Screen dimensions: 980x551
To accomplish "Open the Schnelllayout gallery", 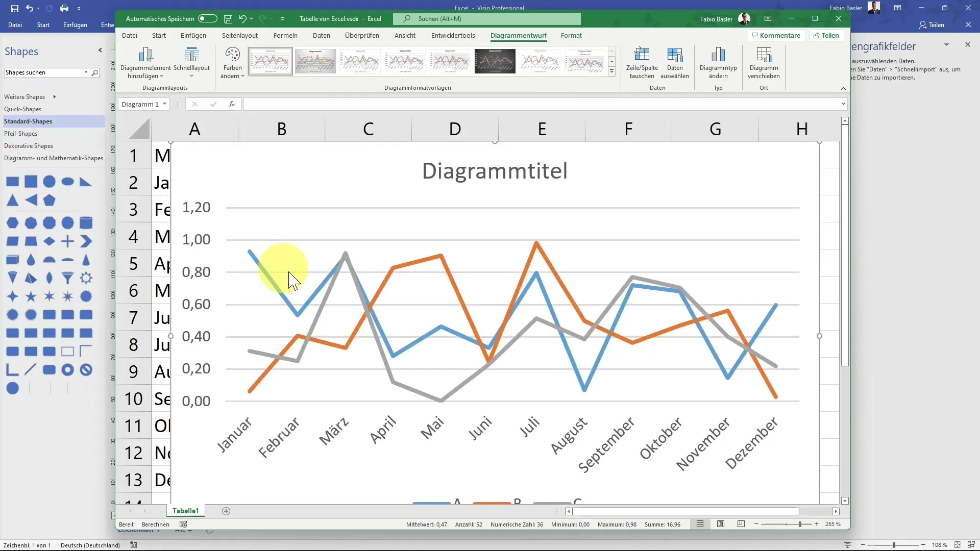I will 191,63.
